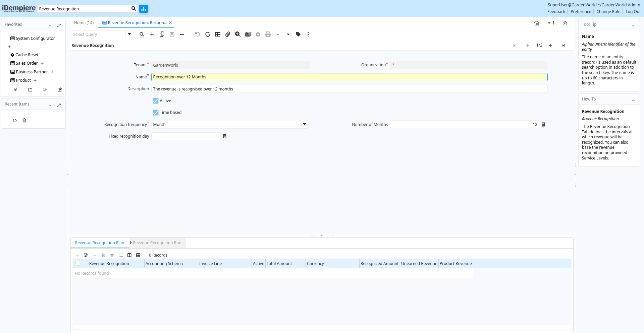
Task: Click the Copy Record toolbar icon
Action: pyautogui.click(x=162, y=34)
